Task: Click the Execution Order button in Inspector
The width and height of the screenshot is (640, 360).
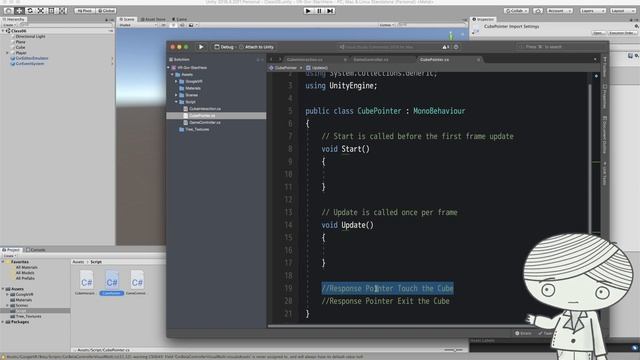Action: [x=622, y=33]
